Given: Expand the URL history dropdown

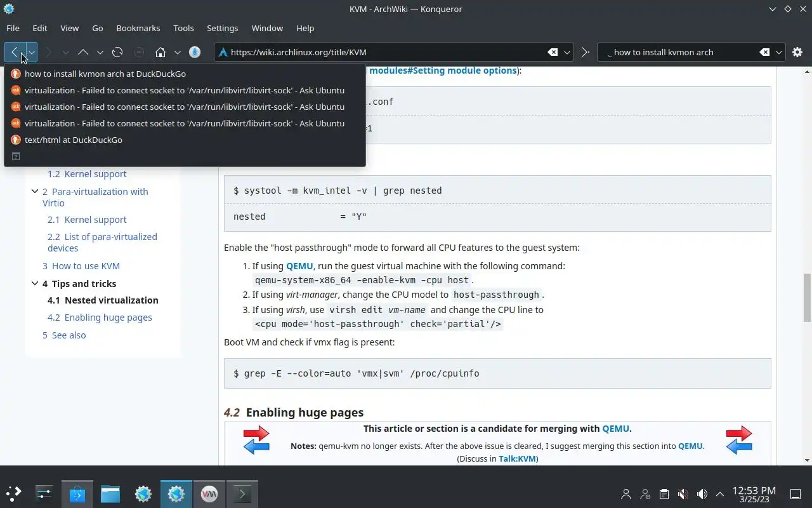Looking at the screenshot, I should pyautogui.click(x=567, y=52).
